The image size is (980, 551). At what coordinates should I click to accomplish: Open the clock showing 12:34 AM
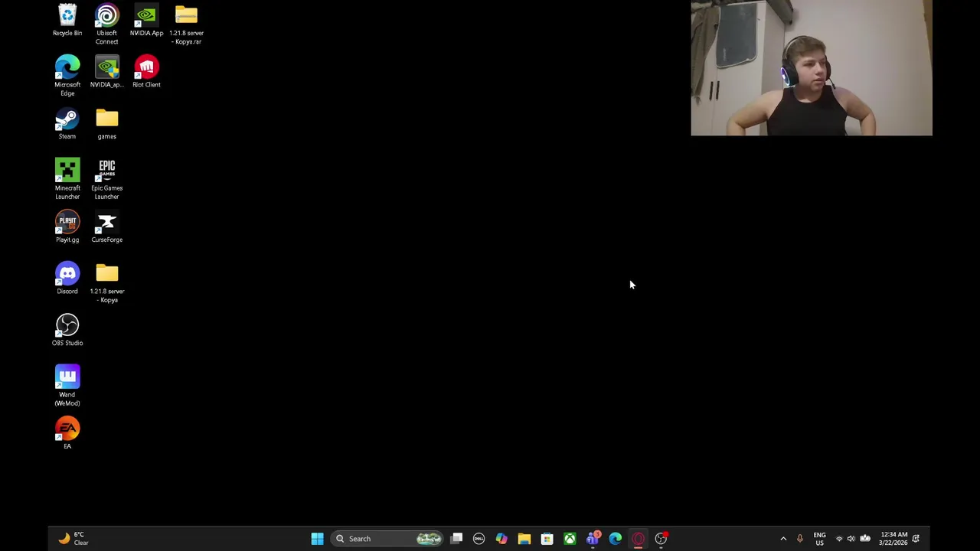tap(893, 539)
